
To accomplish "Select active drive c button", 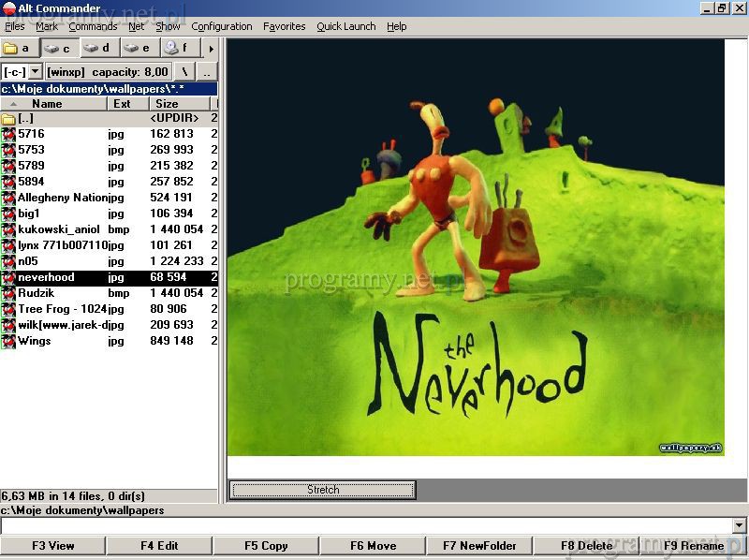I will (x=60, y=48).
